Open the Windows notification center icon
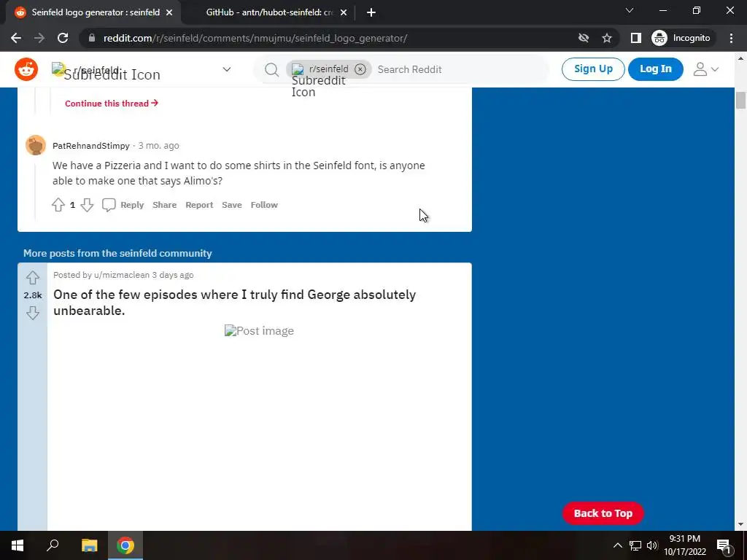747x560 pixels. pos(724,545)
